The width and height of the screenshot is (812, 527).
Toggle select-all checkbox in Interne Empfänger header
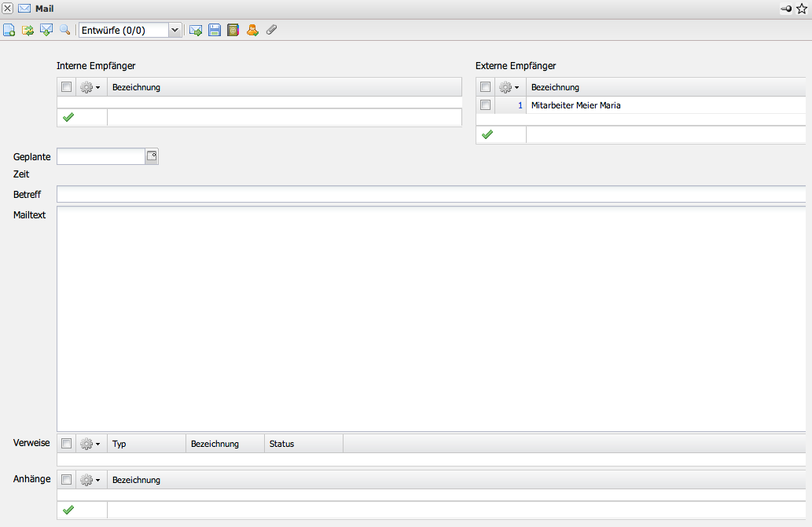coord(67,87)
